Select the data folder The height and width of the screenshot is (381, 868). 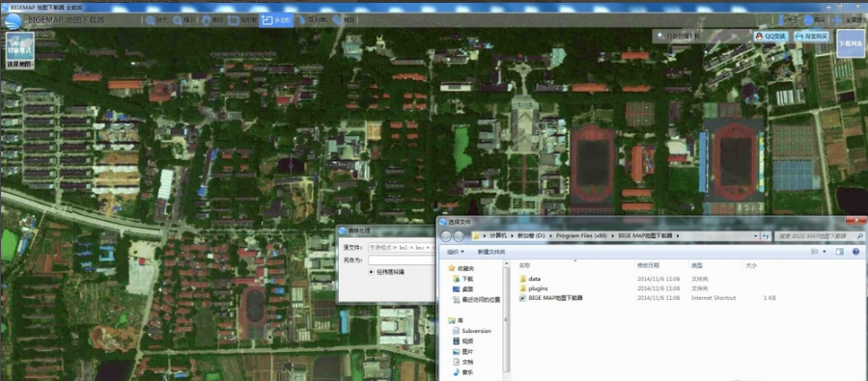pos(530,279)
